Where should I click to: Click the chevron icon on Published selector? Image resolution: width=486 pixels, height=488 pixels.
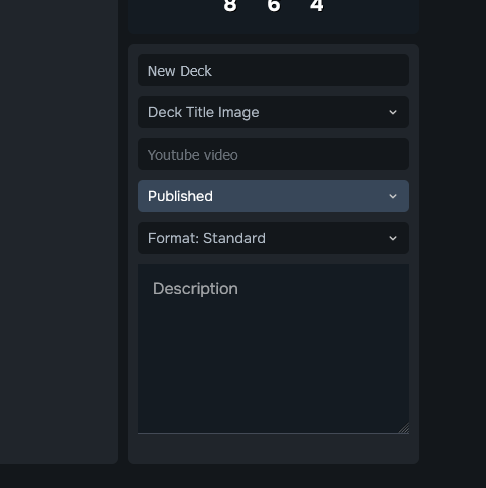[x=393, y=196]
